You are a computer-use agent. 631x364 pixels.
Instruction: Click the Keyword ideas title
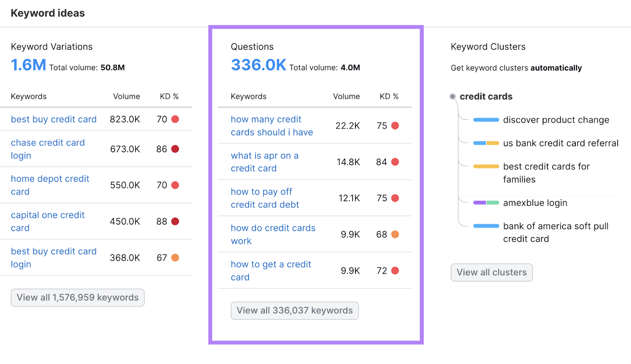(48, 13)
